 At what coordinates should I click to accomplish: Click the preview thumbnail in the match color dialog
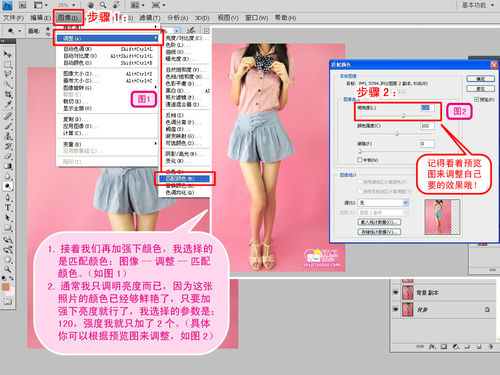pyautogui.click(x=442, y=217)
